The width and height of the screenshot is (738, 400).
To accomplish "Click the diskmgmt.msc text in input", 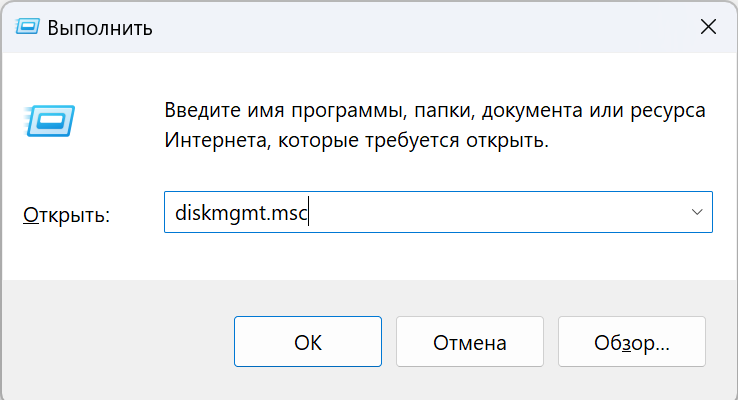I will 240,213.
